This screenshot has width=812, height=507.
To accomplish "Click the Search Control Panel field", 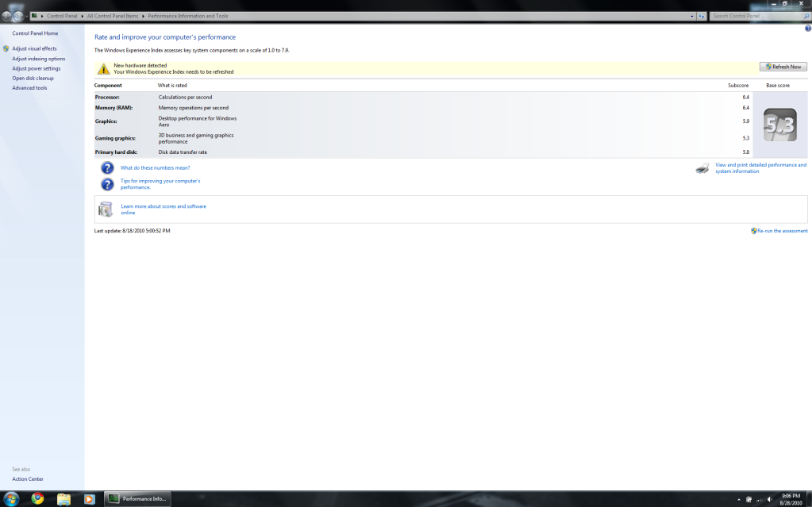I will [756, 16].
